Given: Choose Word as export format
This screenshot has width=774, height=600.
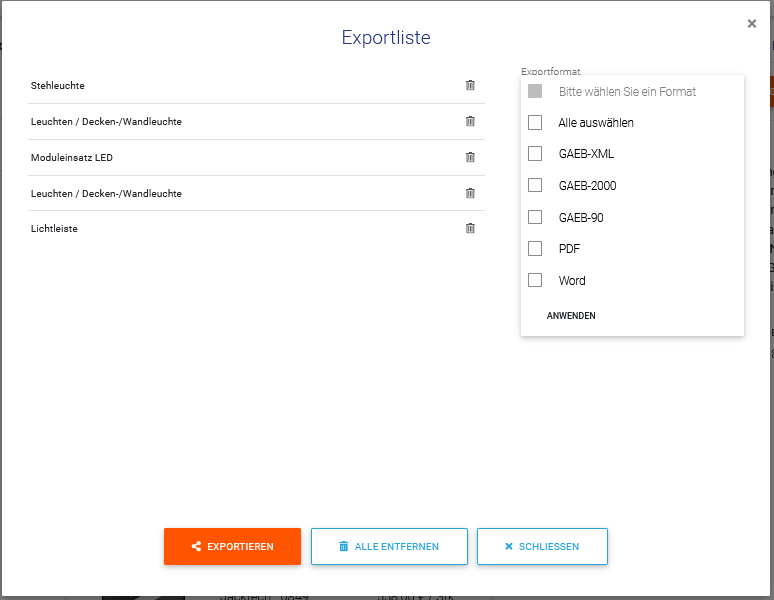Looking at the screenshot, I should coord(535,281).
